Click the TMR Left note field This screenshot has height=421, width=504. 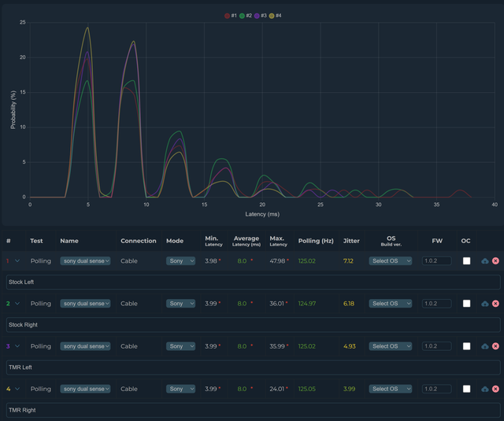pos(254,367)
